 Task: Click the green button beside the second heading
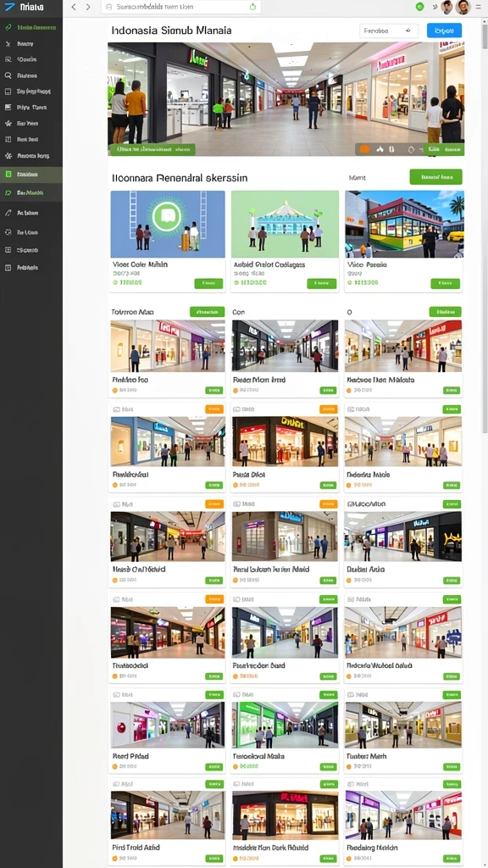[436, 177]
